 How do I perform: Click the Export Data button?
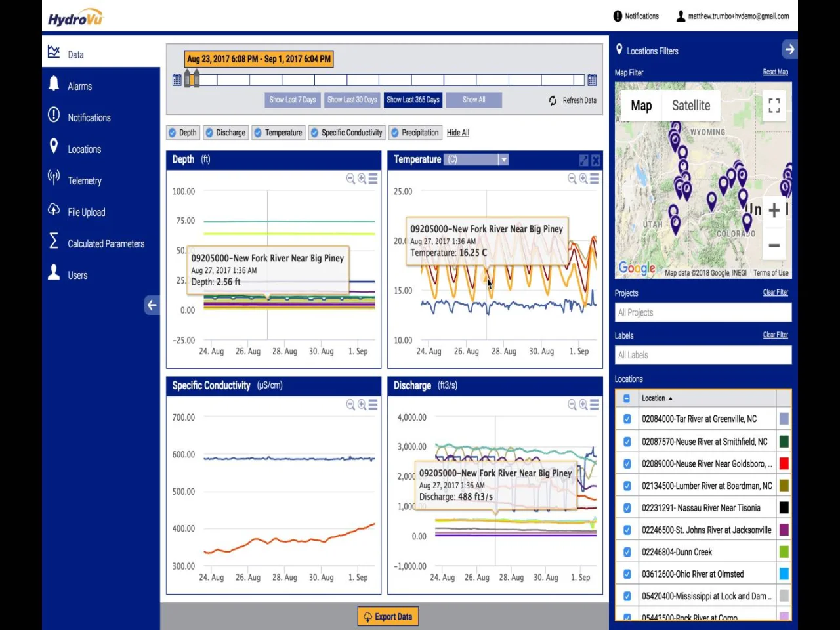388,616
